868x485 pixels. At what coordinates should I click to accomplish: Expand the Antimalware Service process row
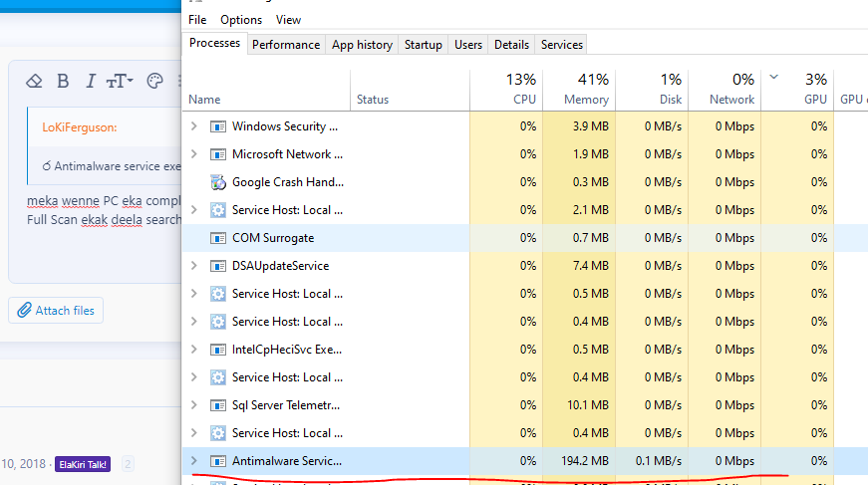pos(194,461)
